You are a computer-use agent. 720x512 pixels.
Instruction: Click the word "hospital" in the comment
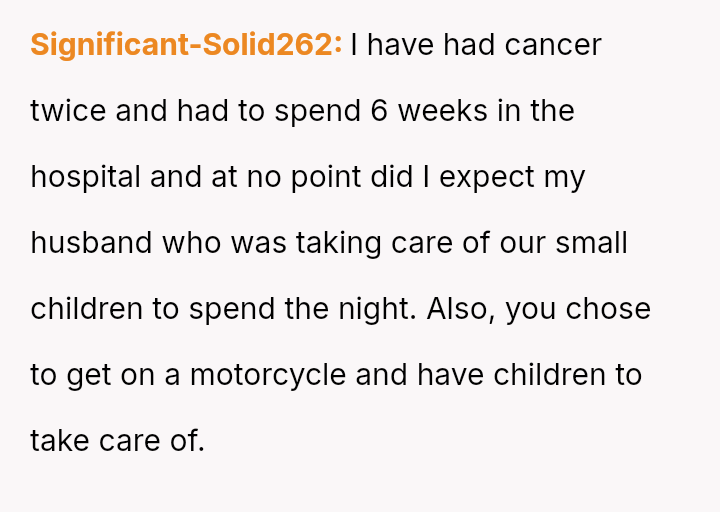tap(85, 178)
